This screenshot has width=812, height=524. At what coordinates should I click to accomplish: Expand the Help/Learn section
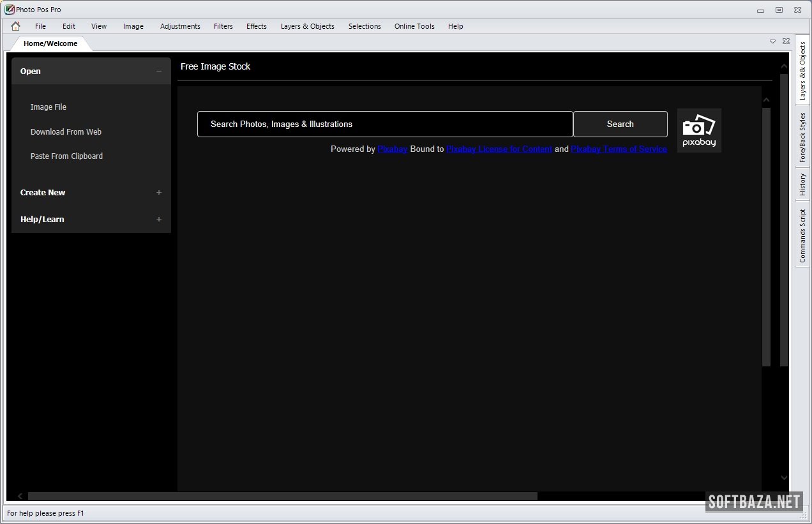[x=159, y=220]
